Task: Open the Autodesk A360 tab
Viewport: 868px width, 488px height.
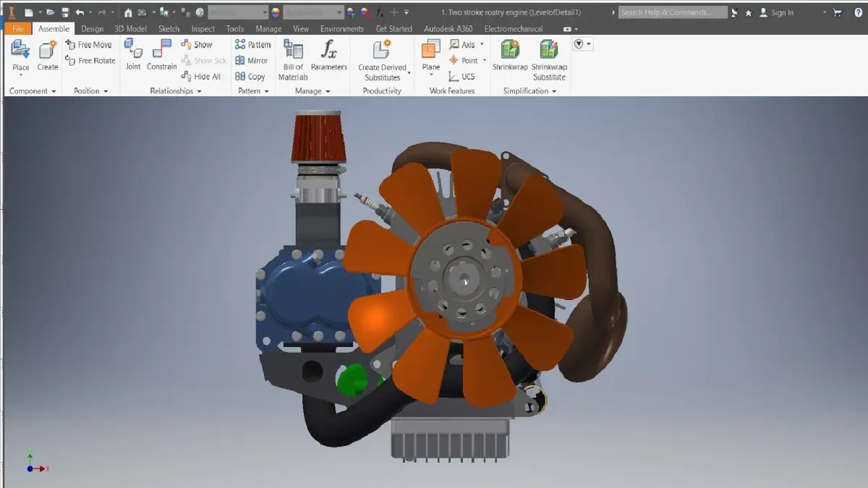Action: coord(447,29)
